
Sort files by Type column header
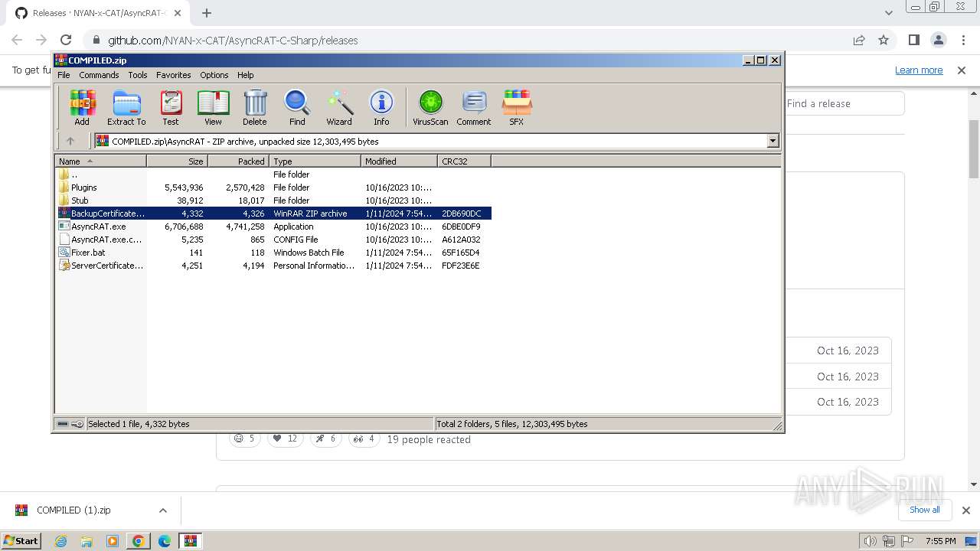(315, 161)
